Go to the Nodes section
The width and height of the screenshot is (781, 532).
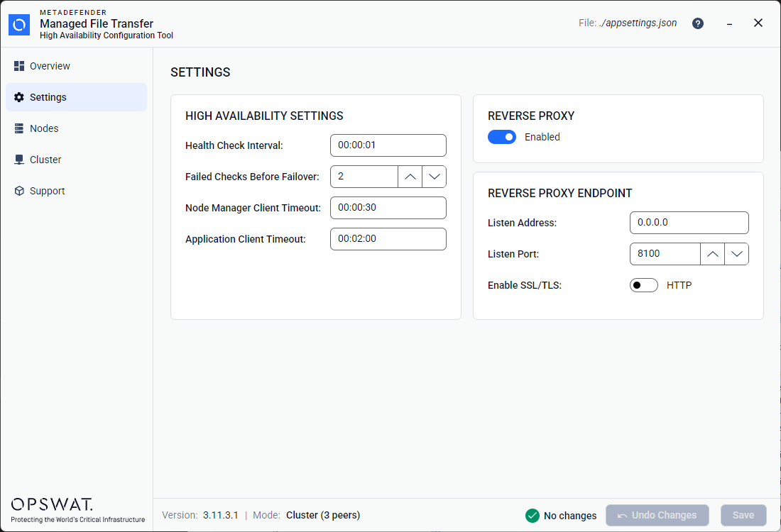click(76, 128)
